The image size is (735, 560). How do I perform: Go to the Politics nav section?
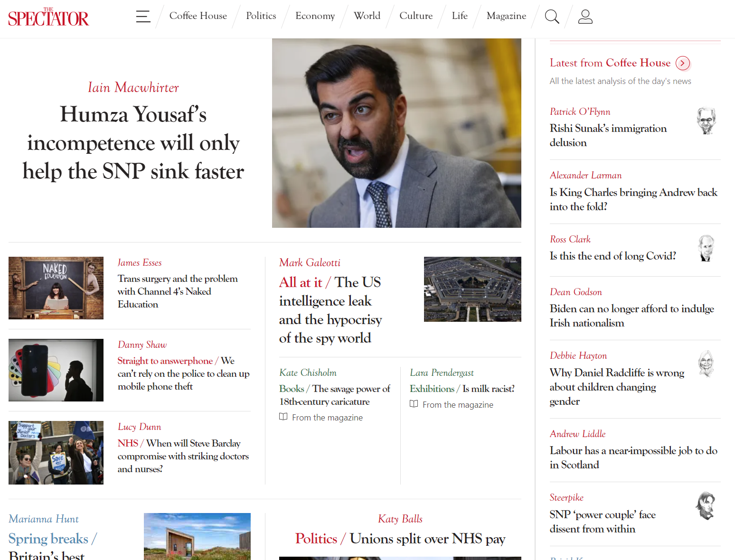[x=261, y=16]
